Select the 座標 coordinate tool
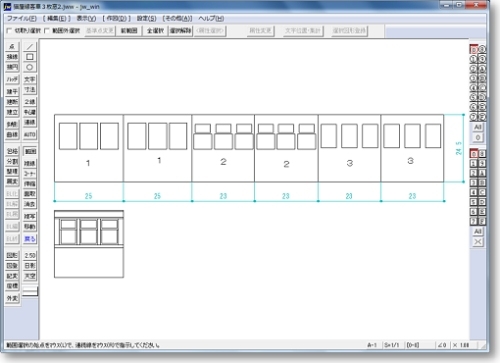Screen dimensions: 500x363 [x=12, y=286]
